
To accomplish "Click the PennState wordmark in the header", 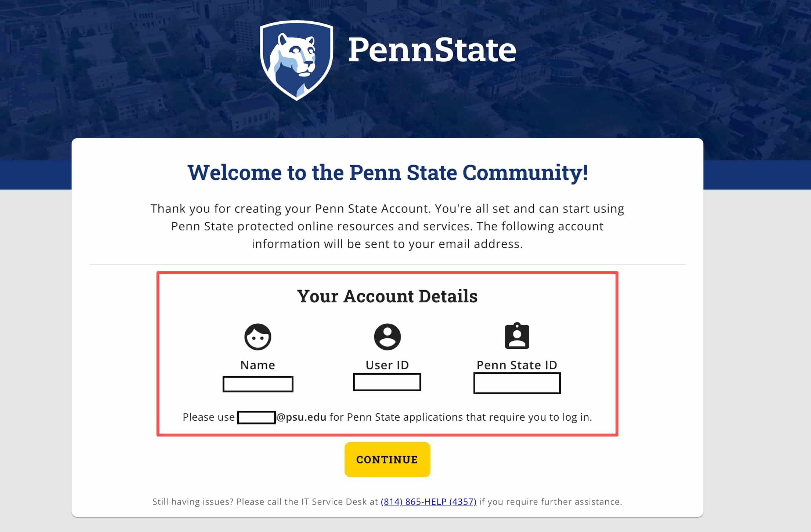I will pos(432,50).
